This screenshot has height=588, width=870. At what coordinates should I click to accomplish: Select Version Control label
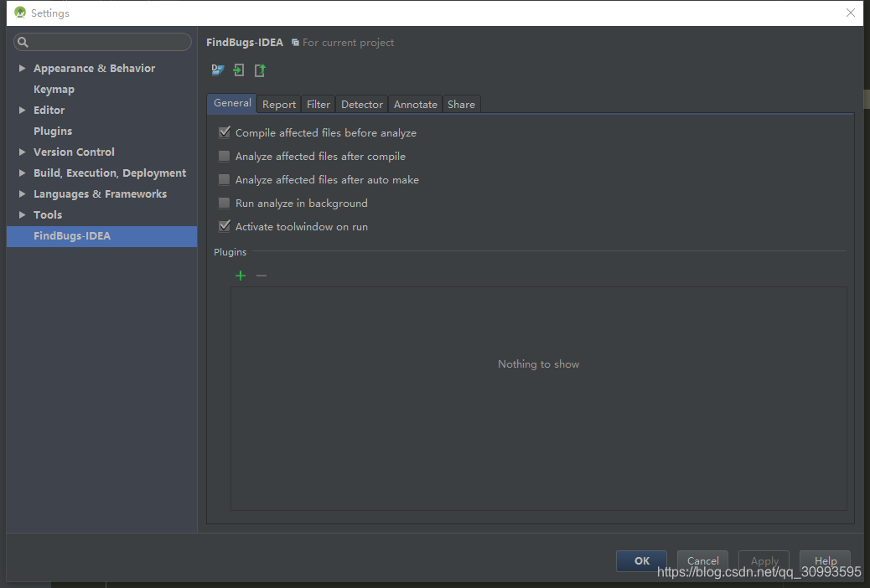(x=74, y=152)
